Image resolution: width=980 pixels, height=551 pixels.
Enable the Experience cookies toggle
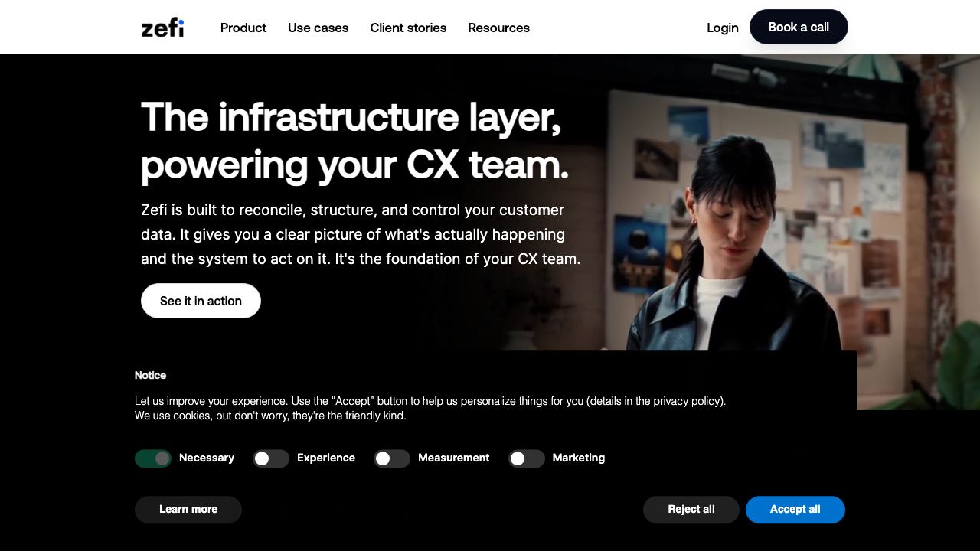(x=271, y=458)
